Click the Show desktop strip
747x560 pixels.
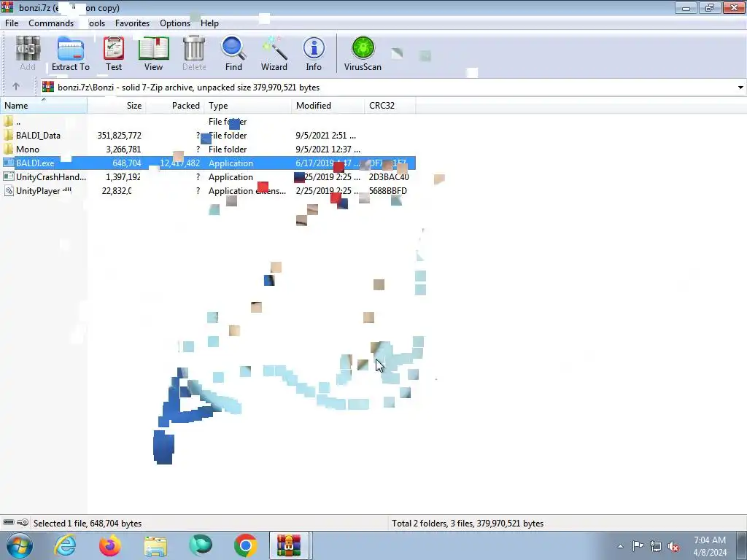pos(742,545)
